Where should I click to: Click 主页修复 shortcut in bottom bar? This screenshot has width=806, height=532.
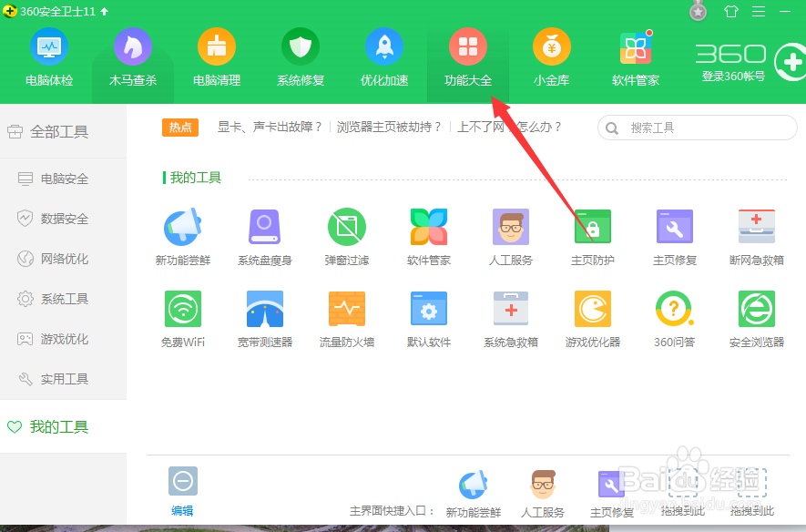(612, 494)
